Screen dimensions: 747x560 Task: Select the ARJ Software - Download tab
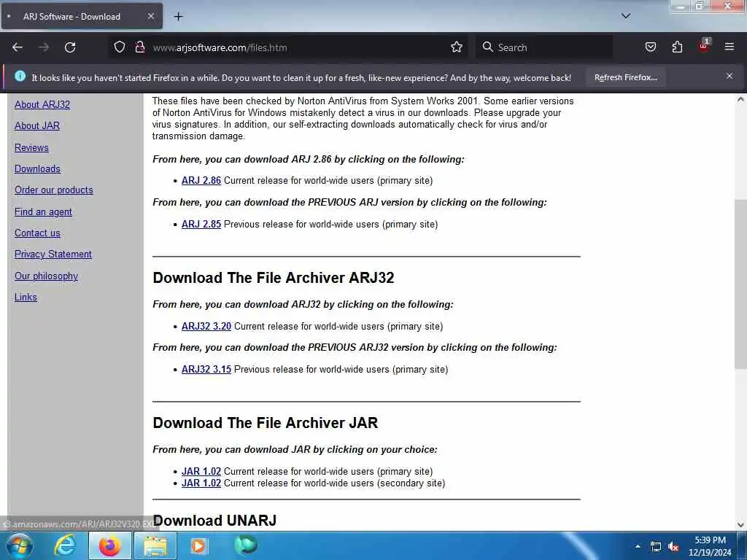[x=82, y=16]
